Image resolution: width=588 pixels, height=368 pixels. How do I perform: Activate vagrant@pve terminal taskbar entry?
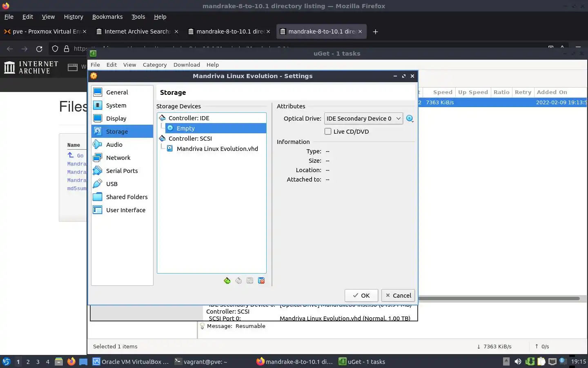(200, 362)
